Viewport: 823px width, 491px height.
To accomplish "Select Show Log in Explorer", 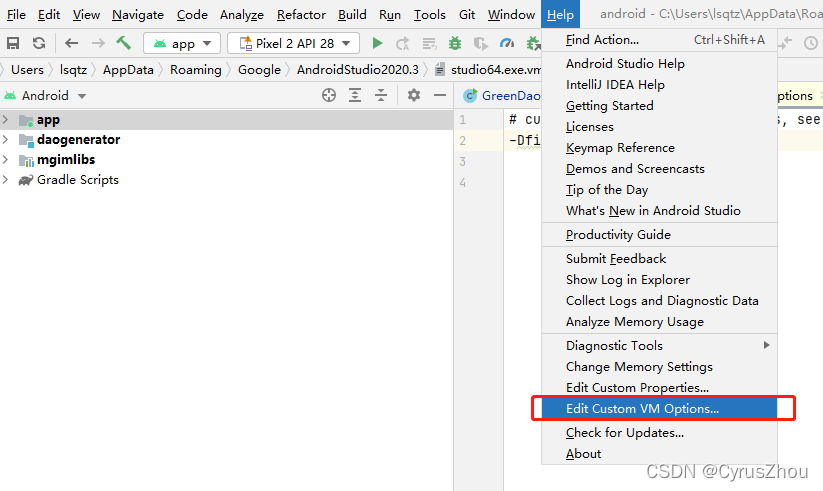I will [659, 280].
